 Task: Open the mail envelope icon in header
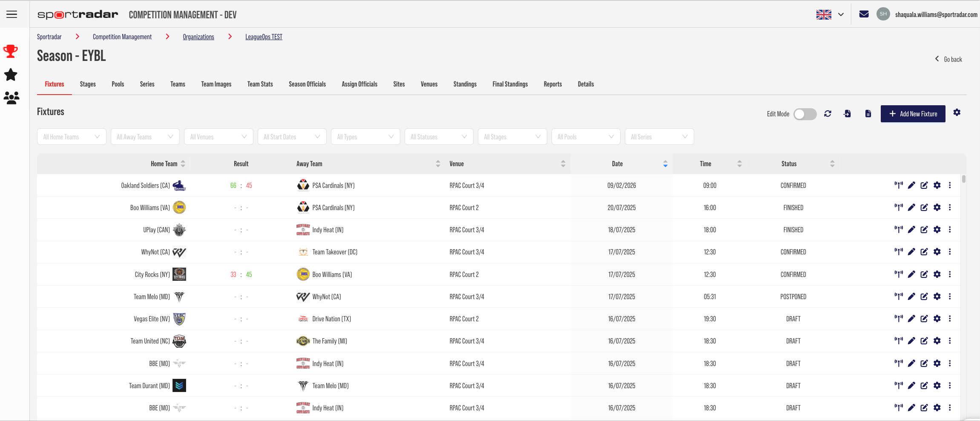[864, 14]
